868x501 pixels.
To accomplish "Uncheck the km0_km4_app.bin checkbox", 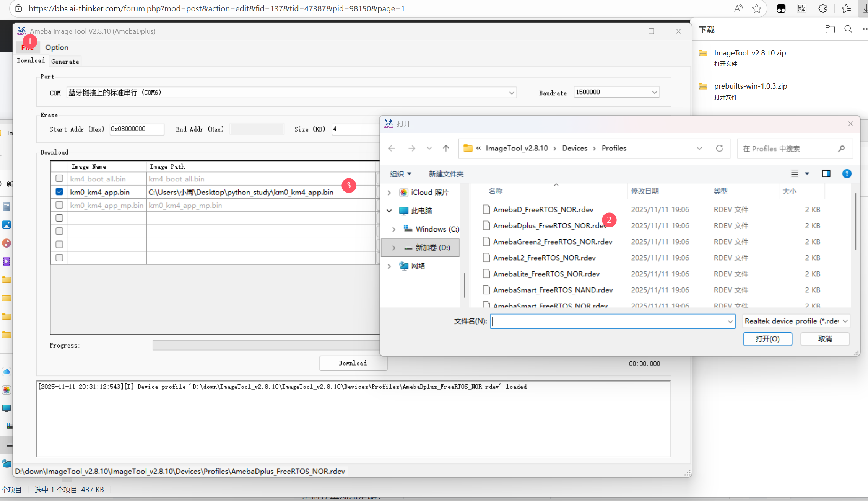I will (59, 192).
